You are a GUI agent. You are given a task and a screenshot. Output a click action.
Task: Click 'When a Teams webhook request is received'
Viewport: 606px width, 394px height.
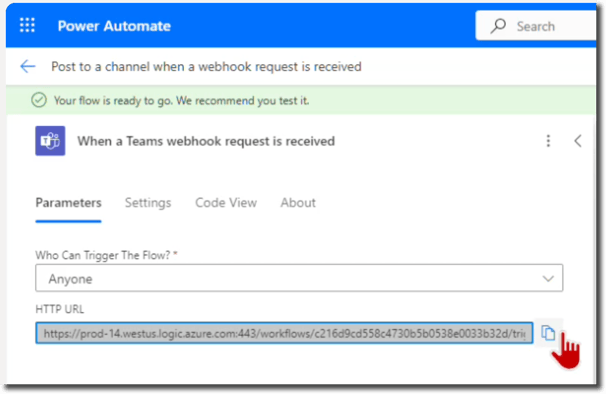click(x=206, y=141)
